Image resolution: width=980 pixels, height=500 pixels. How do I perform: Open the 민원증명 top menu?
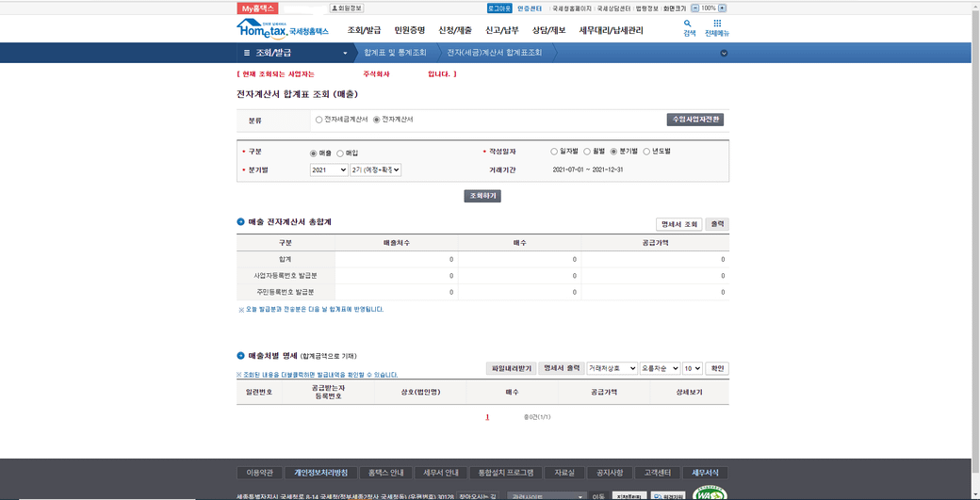410,30
